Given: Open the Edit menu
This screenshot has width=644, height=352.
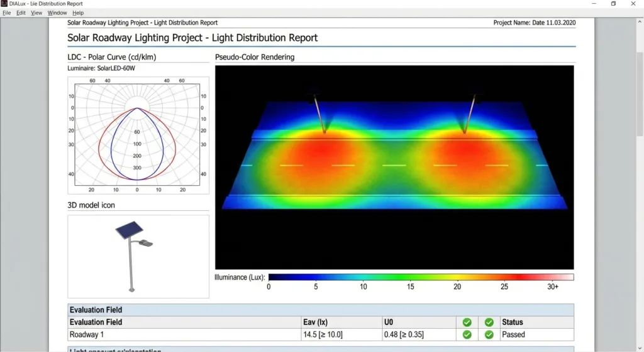Looking at the screenshot, I should (x=21, y=13).
